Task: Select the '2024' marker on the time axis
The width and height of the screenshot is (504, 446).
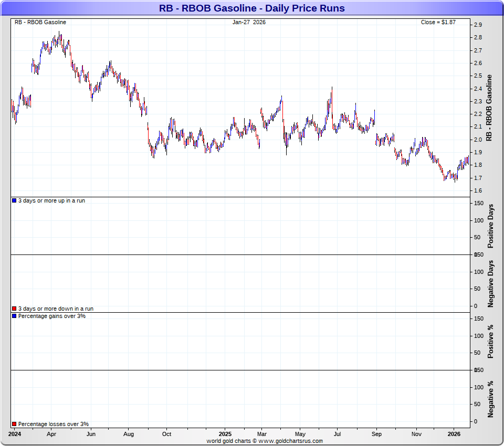Action: (x=15, y=434)
